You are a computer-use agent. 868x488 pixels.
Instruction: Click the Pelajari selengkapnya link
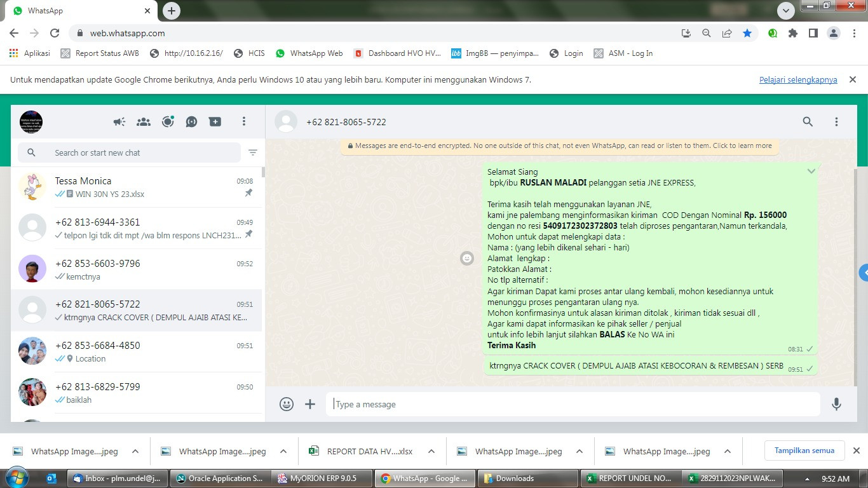pos(798,79)
